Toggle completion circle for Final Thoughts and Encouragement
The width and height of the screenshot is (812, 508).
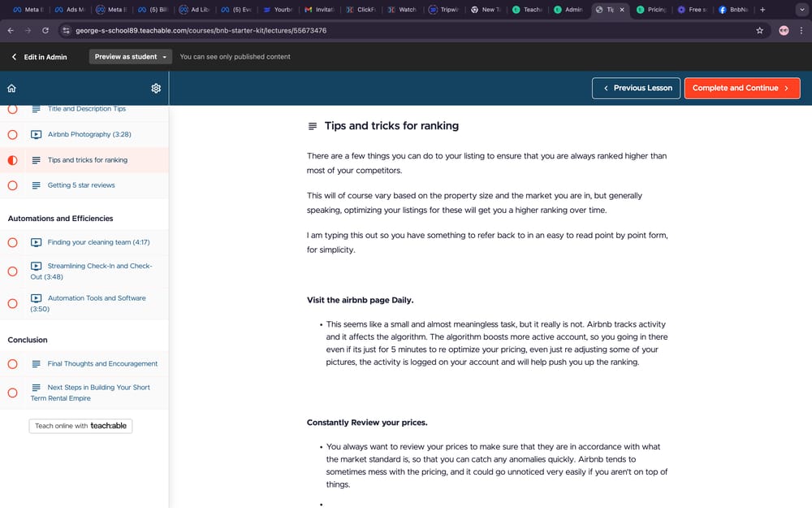[12, 364]
